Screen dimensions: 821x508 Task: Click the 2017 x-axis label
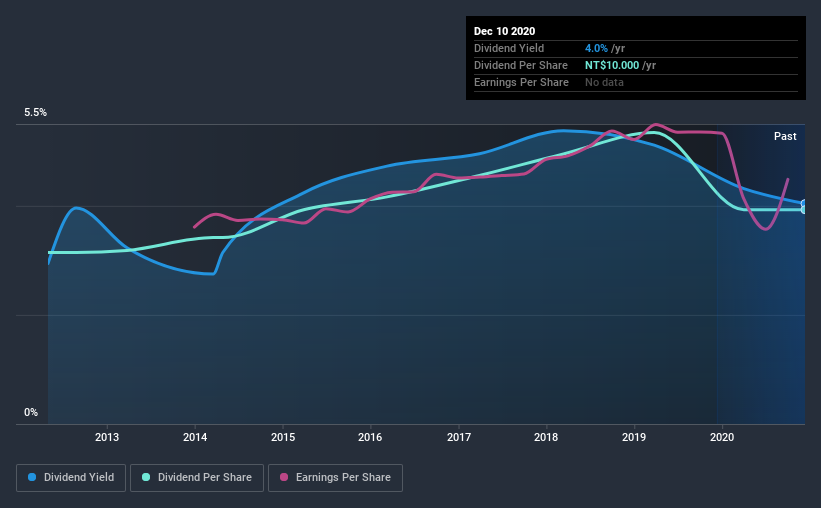pyautogui.click(x=459, y=437)
